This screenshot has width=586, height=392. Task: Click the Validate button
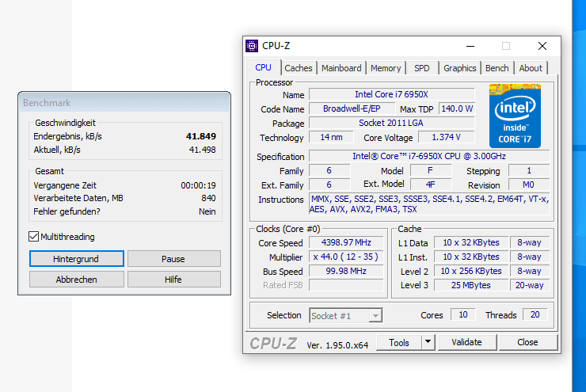coord(466,342)
